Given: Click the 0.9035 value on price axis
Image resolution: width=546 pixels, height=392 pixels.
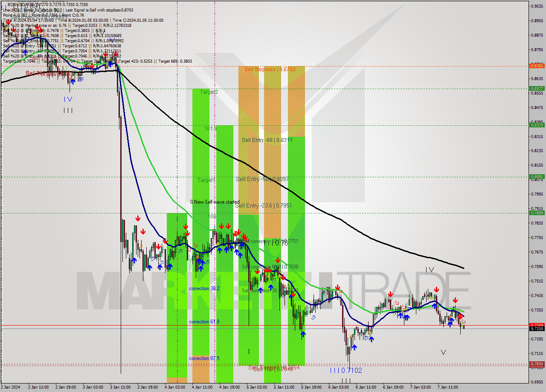Looking at the screenshot, I should (537, 6).
